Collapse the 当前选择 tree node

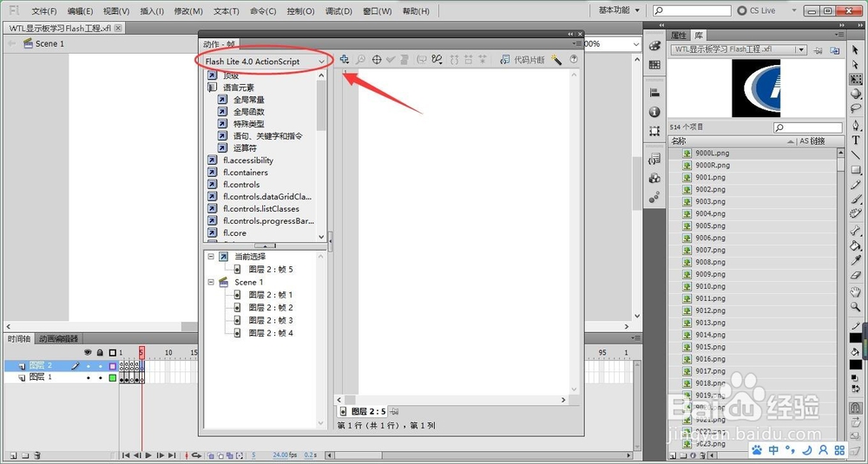(x=211, y=257)
